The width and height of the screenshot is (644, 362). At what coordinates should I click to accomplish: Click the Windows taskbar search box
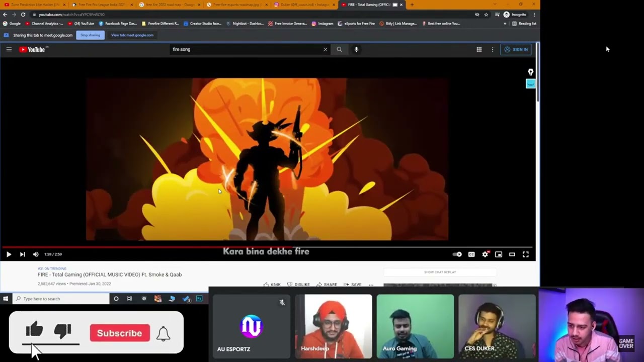tap(60, 299)
